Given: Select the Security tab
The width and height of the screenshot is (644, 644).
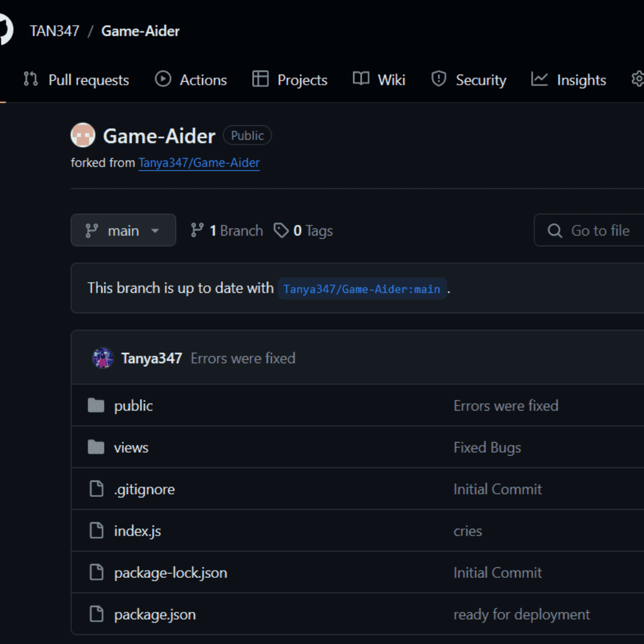Looking at the screenshot, I should pyautogui.click(x=482, y=79).
